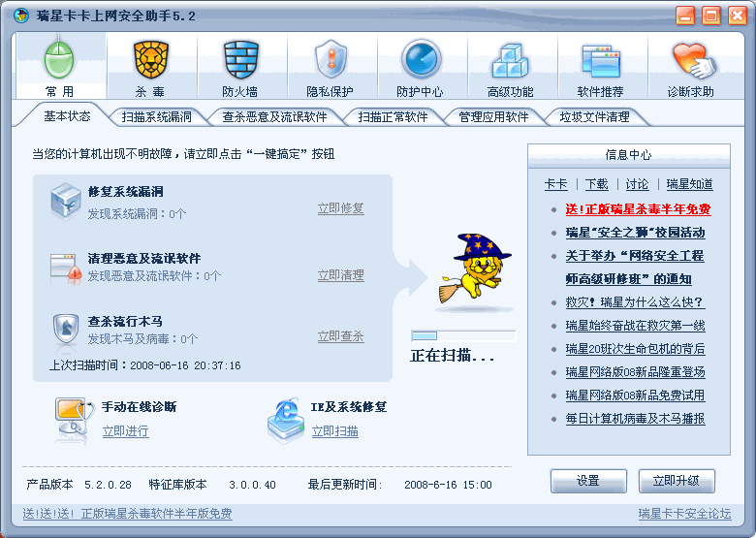Switch to 扫描系统漏洞 tab
The height and width of the screenshot is (538, 756).
pyautogui.click(x=156, y=116)
